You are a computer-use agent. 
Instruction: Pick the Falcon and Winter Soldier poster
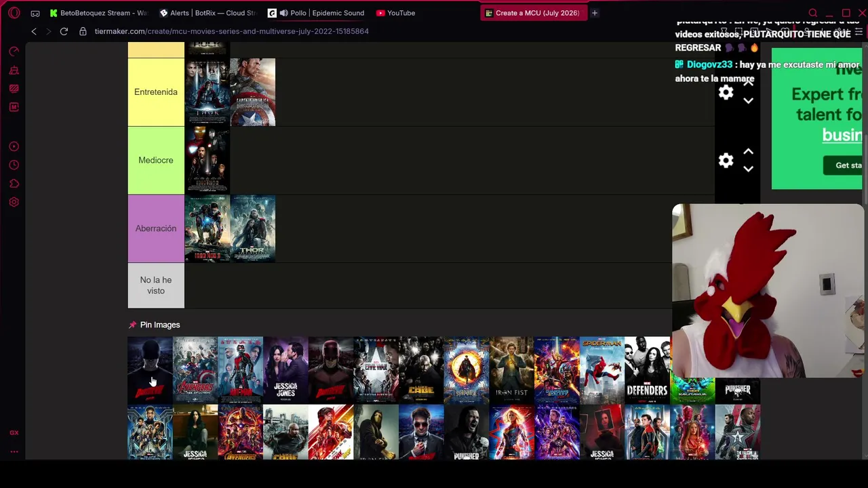[738, 432]
